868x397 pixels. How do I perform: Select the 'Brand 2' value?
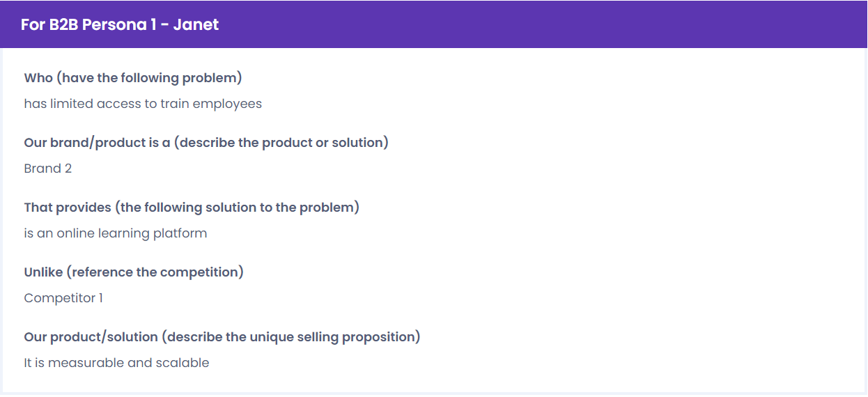[x=47, y=169]
